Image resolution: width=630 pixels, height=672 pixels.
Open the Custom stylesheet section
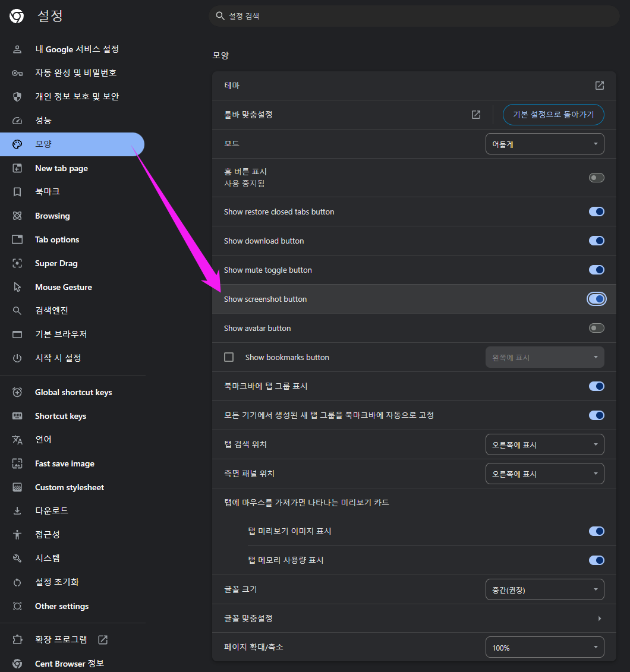pos(72,487)
